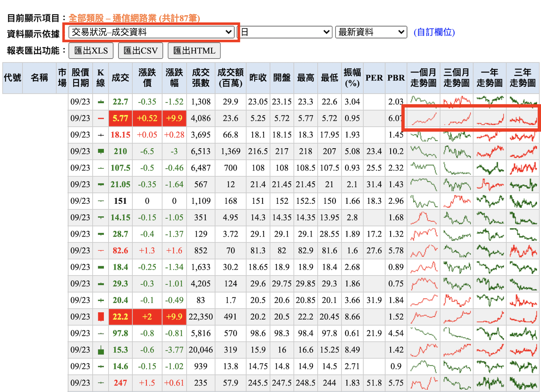Sort by the 成交張數 column header

pos(201,78)
